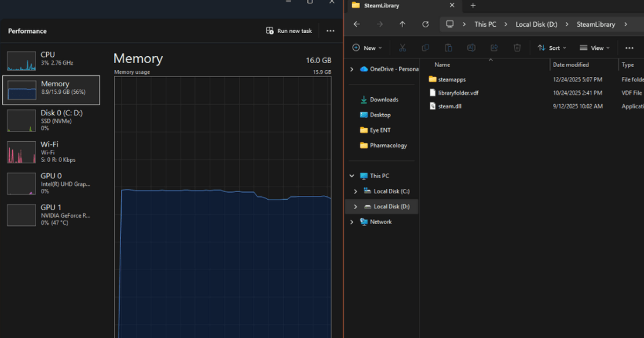
Task: Click the 10/24/2025 2:41 PM date cell
Action: pos(577,93)
